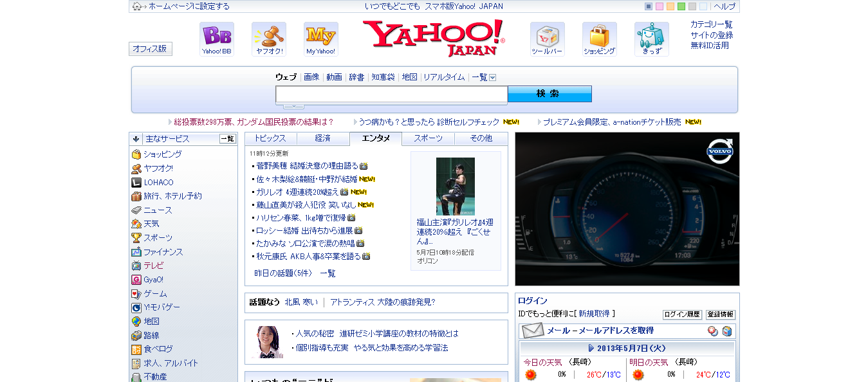Click weather icon for 天気 in sidebar
The width and height of the screenshot is (868, 382).
pyautogui.click(x=136, y=224)
